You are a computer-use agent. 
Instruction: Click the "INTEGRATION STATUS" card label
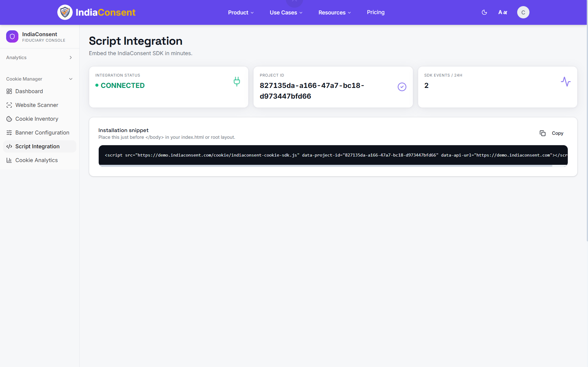point(118,75)
